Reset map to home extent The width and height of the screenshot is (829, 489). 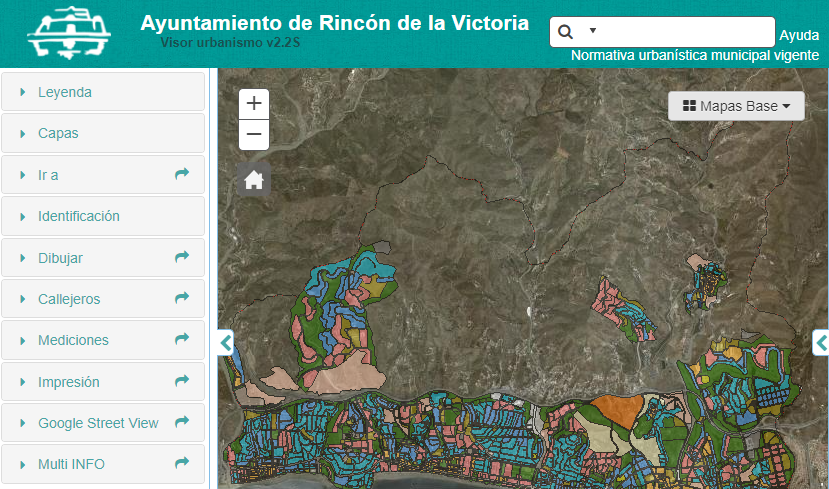pyautogui.click(x=254, y=180)
